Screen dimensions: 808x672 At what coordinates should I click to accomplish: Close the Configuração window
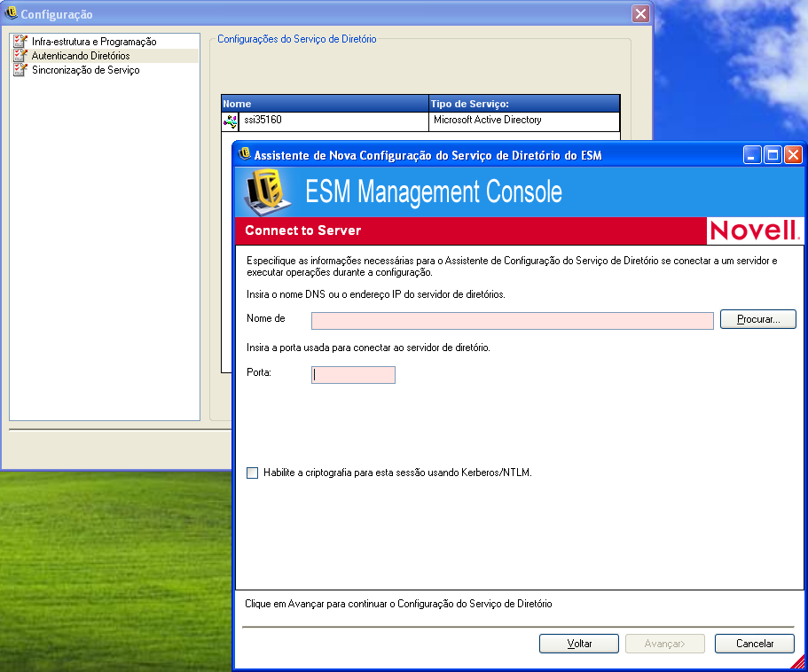click(x=640, y=14)
